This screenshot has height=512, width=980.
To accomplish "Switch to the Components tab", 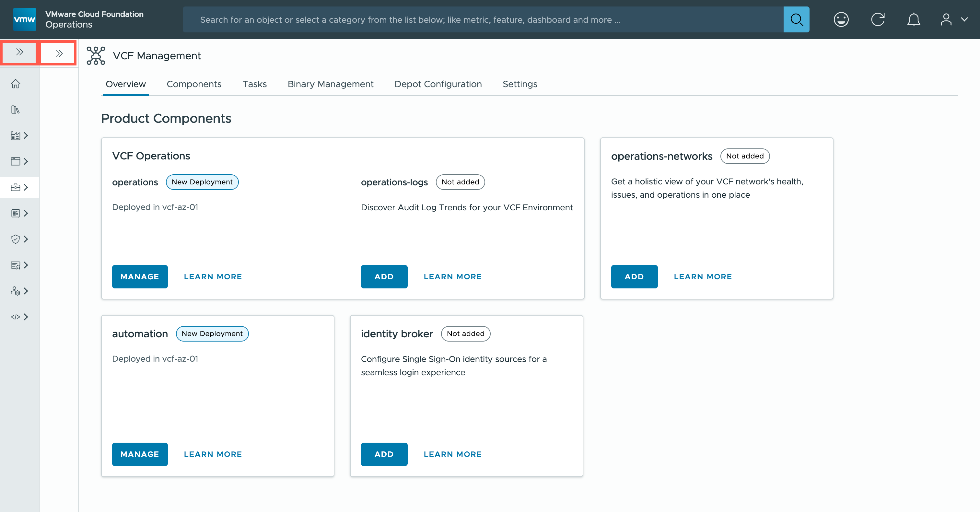I will click(194, 84).
